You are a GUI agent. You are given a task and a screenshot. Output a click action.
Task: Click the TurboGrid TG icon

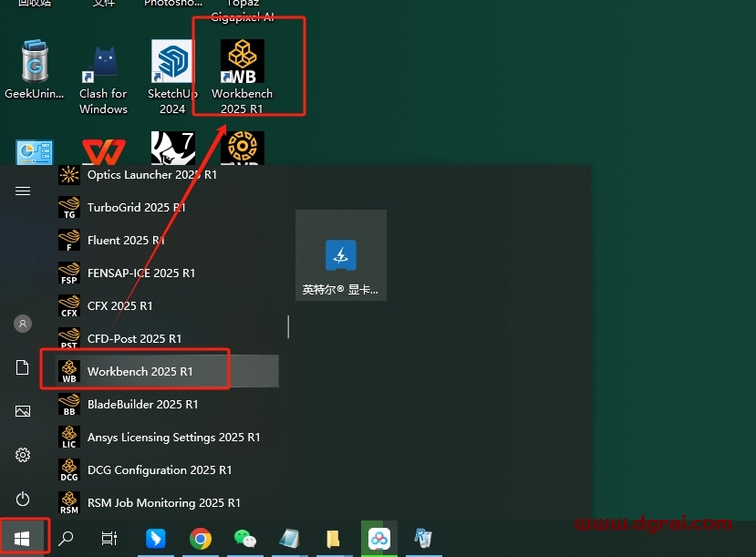coord(69,207)
